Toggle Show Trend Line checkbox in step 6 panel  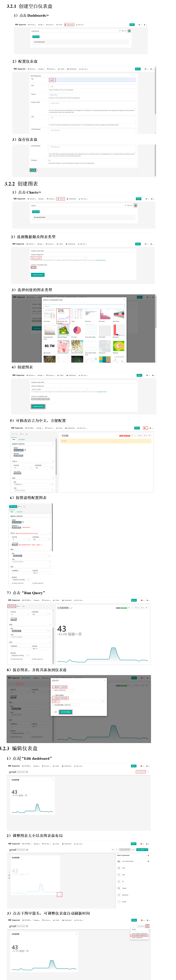click(x=13, y=583)
